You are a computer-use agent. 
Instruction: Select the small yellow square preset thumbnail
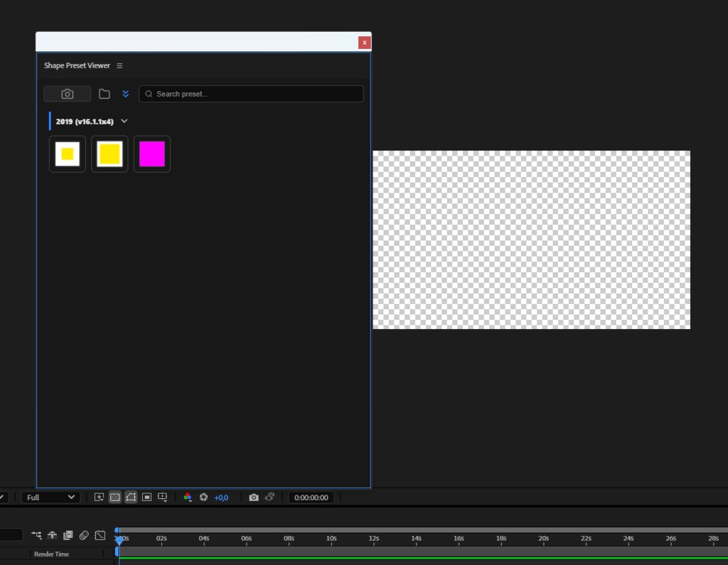(x=68, y=154)
